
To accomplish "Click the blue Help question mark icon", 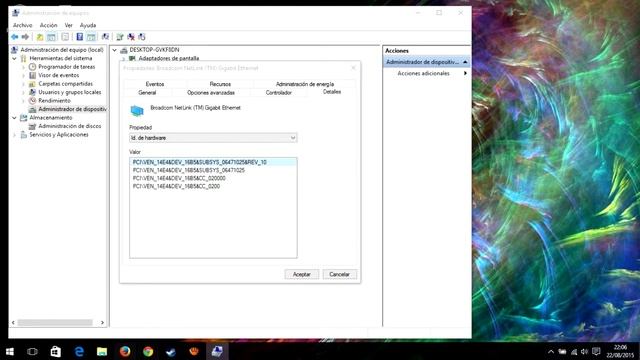I will click(x=80, y=37).
